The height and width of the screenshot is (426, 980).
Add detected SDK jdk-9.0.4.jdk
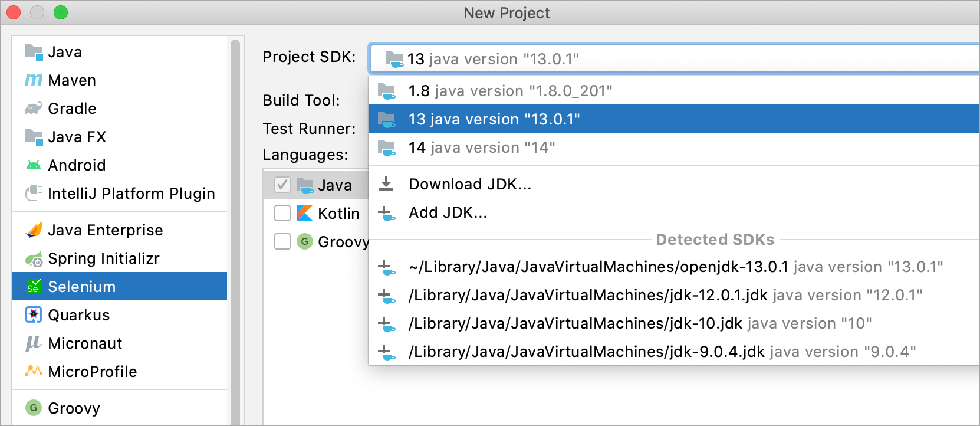674,352
